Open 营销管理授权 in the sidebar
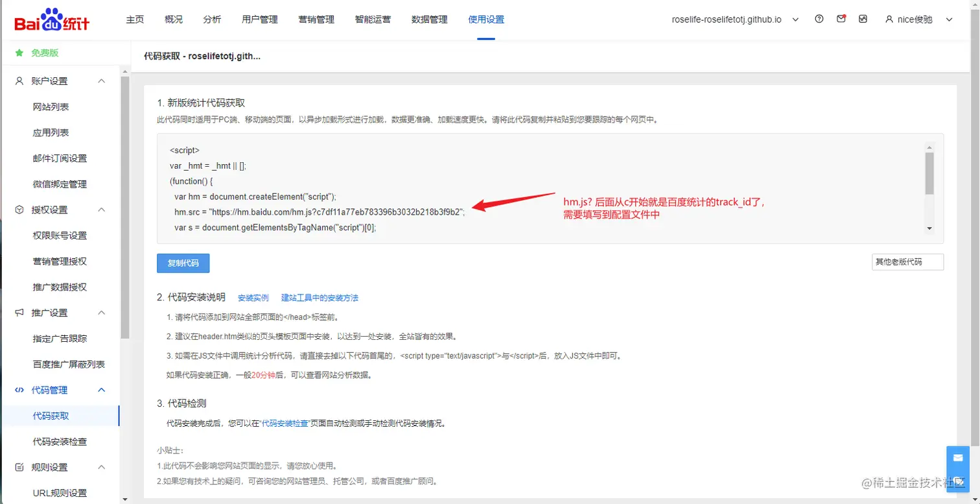 point(60,261)
